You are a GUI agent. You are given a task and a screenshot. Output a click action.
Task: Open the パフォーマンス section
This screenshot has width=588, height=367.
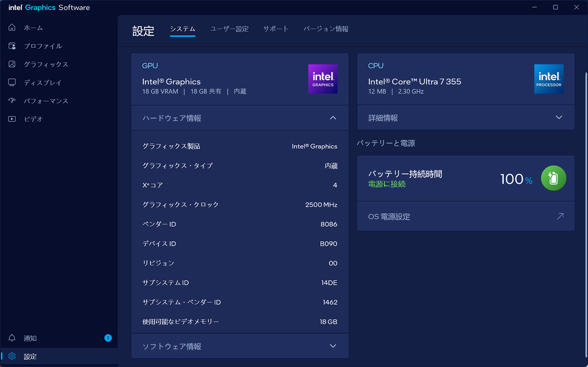click(46, 101)
